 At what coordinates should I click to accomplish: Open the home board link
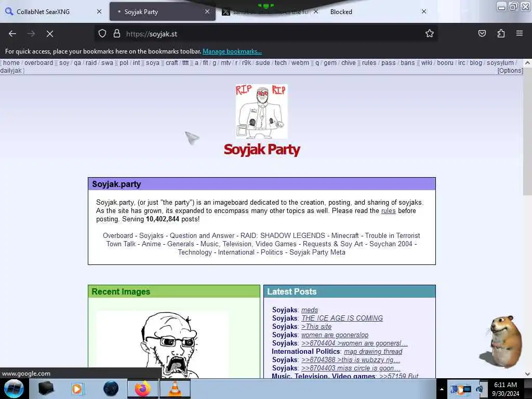click(x=11, y=63)
